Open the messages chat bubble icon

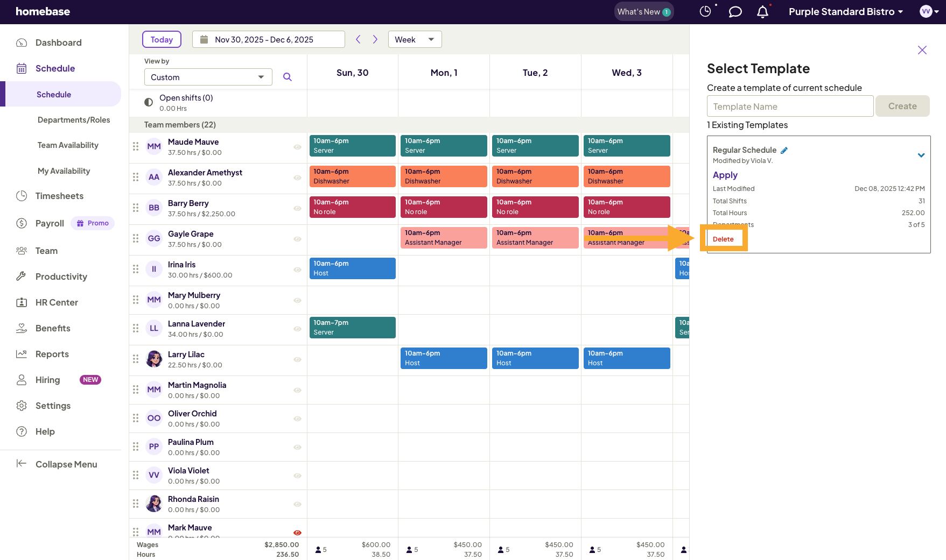pyautogui.click(x=735, y=12)
